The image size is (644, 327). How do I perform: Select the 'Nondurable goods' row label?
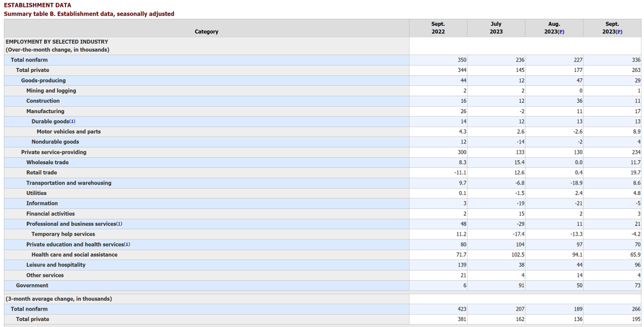pyautogui.click(x=55, y=142)
